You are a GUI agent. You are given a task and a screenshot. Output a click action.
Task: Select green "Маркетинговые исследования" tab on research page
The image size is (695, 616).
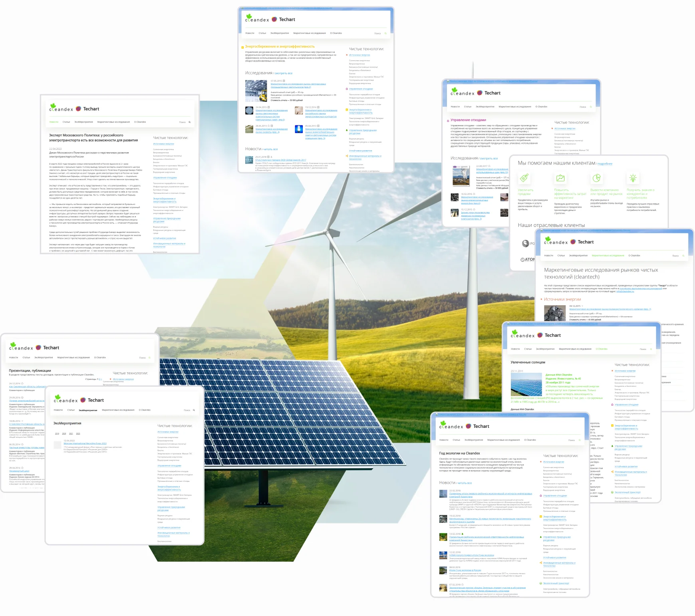[608, 256]
